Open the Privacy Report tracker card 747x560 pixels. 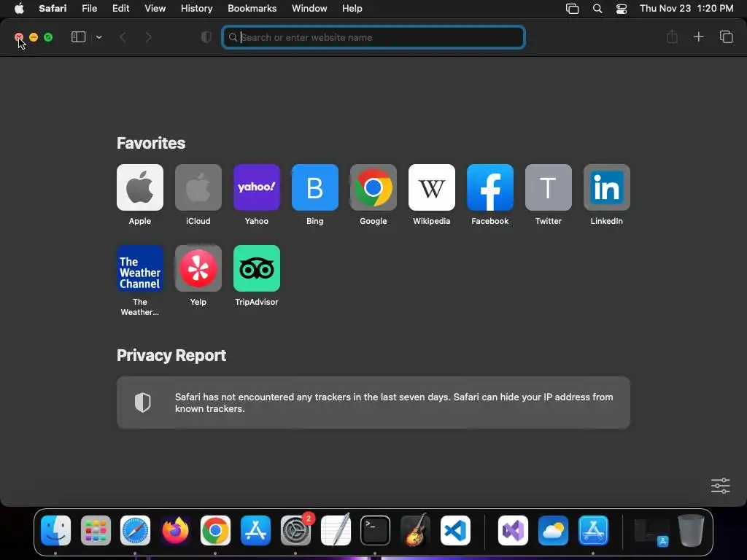pos(373,402)
